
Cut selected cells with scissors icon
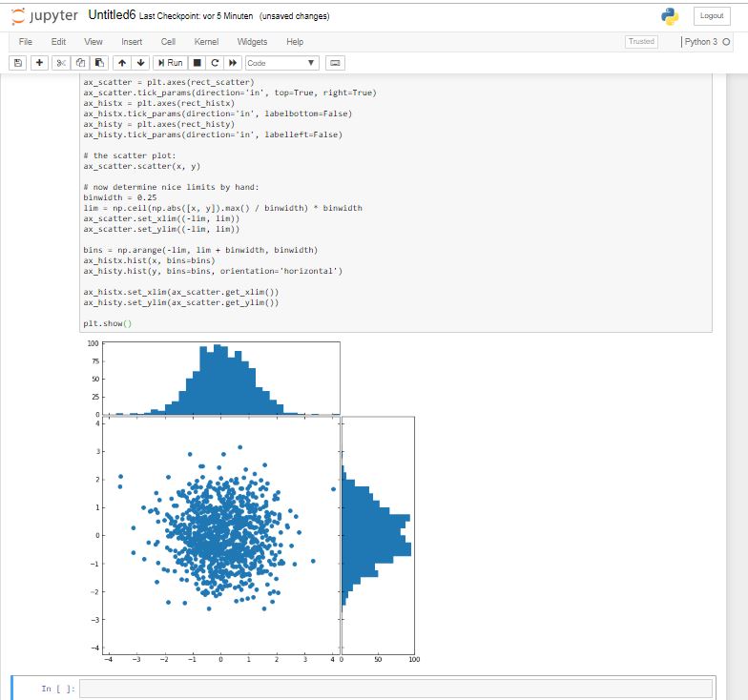coord(61,63)
